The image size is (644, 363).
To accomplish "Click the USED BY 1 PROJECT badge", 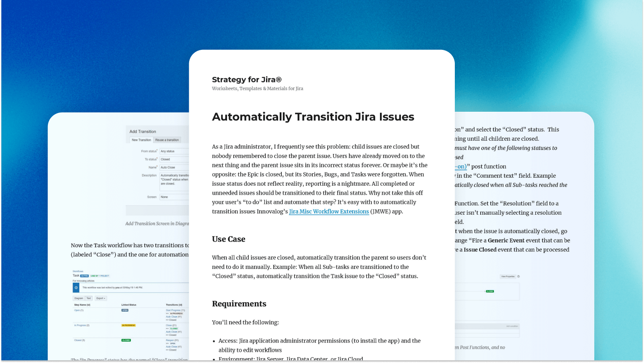I will [100, 276].
